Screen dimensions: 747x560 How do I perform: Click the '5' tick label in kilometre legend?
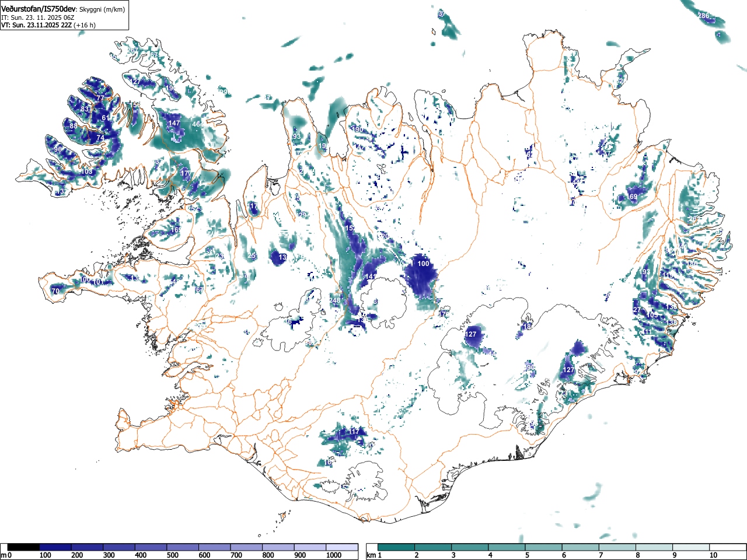point(527,555)
